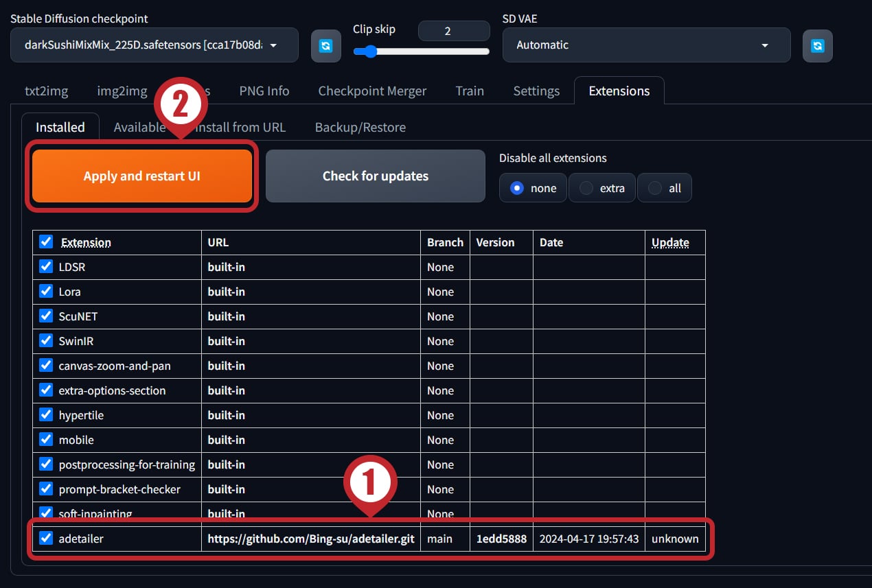This screenshot has height=588, width=872.
Task: Click the Clip skip number field
Action: coord(454,31)
